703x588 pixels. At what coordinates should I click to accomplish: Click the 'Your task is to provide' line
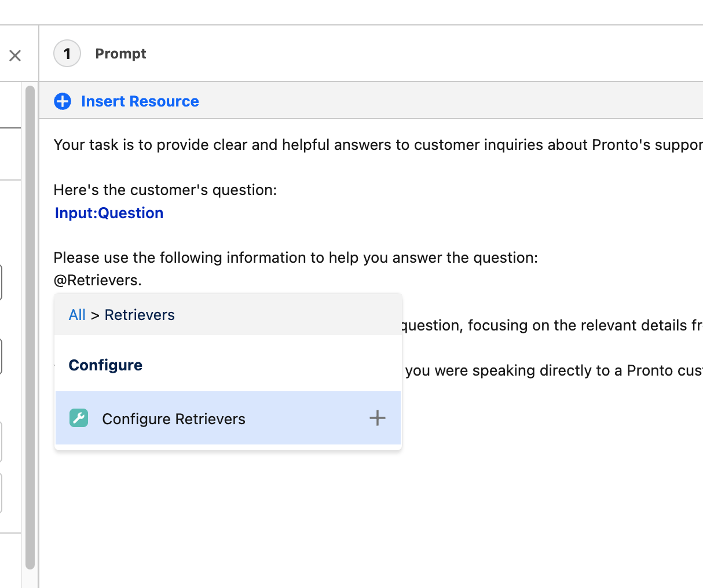(378, 145)
